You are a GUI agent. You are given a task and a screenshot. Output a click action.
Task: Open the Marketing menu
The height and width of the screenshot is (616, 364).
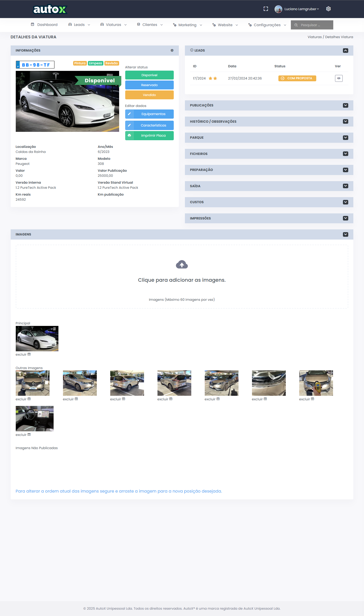(x=187, y=25)
